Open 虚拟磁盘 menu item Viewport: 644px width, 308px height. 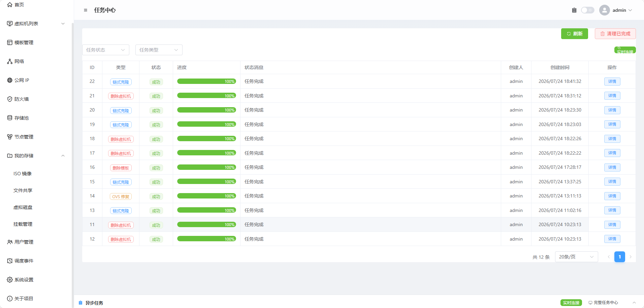23,207
